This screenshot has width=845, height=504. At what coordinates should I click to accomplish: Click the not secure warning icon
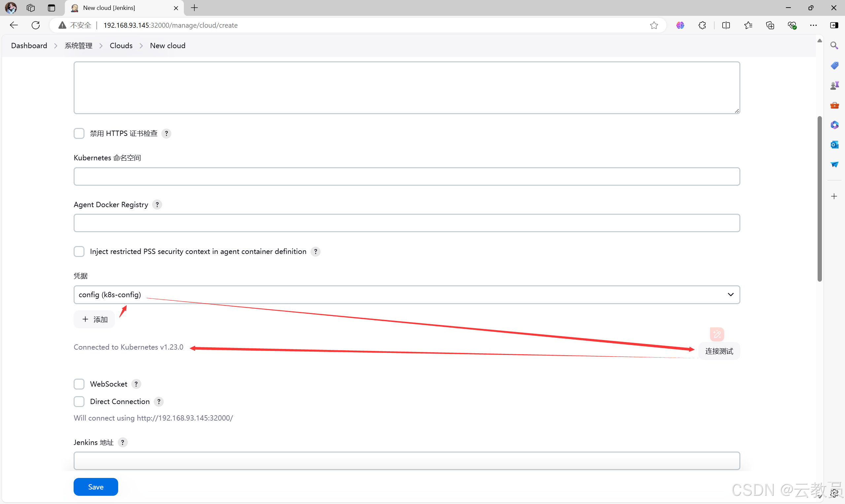(x=62, y=25)
